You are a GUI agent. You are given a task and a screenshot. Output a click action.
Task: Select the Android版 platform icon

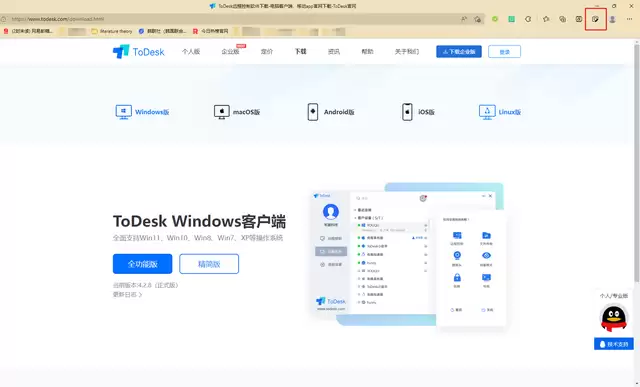click(x=313, y=111)
